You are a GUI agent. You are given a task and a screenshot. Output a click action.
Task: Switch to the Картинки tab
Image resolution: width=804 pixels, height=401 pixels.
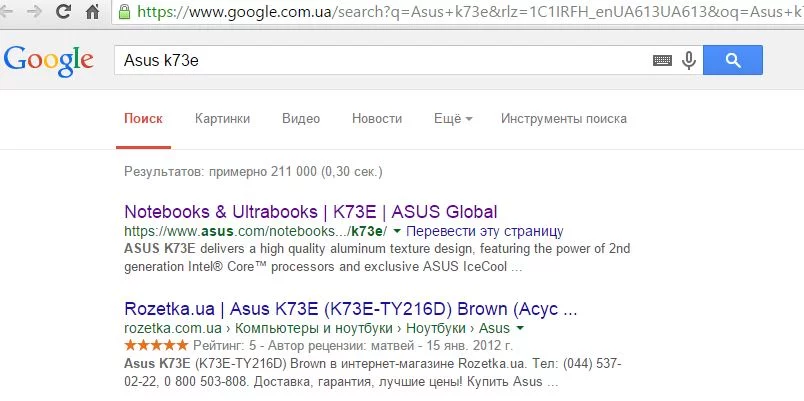point(223,119)
